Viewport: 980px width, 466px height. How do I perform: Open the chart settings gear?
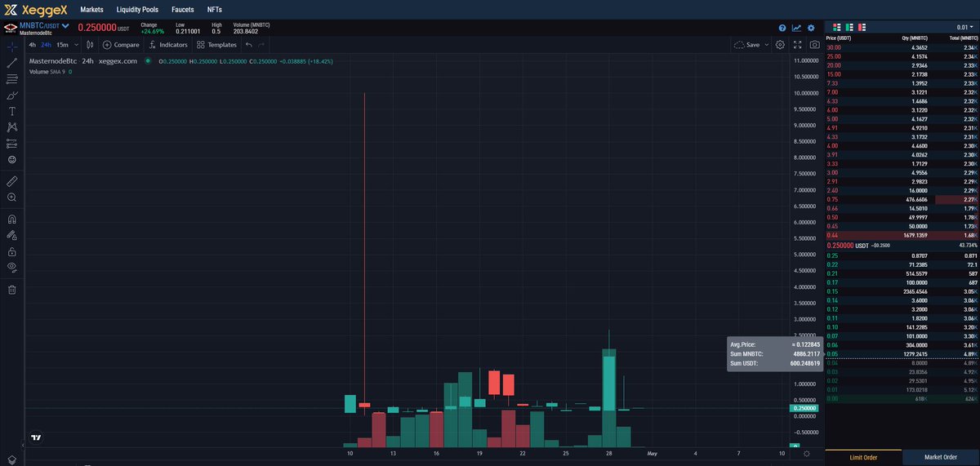pyautogui.click(x=780, y=45)
